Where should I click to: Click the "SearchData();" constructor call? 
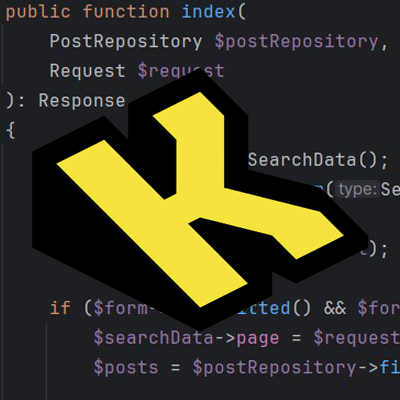[318, 160]
